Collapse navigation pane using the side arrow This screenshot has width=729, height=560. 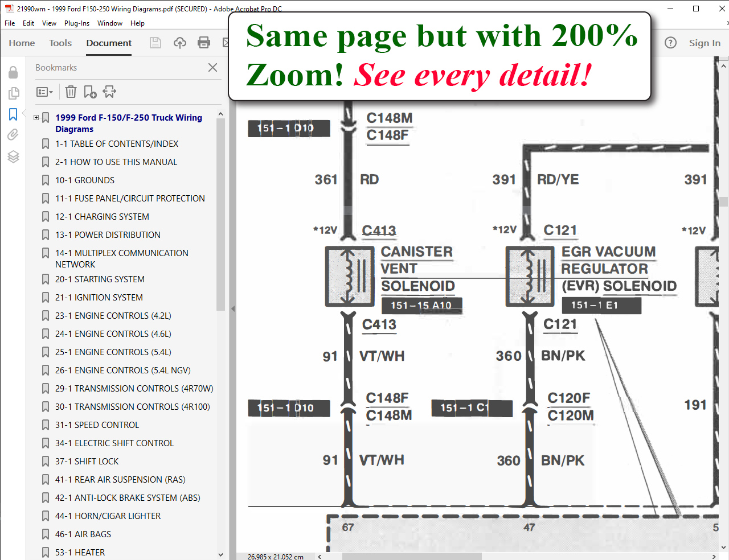(x=232, y=308)
